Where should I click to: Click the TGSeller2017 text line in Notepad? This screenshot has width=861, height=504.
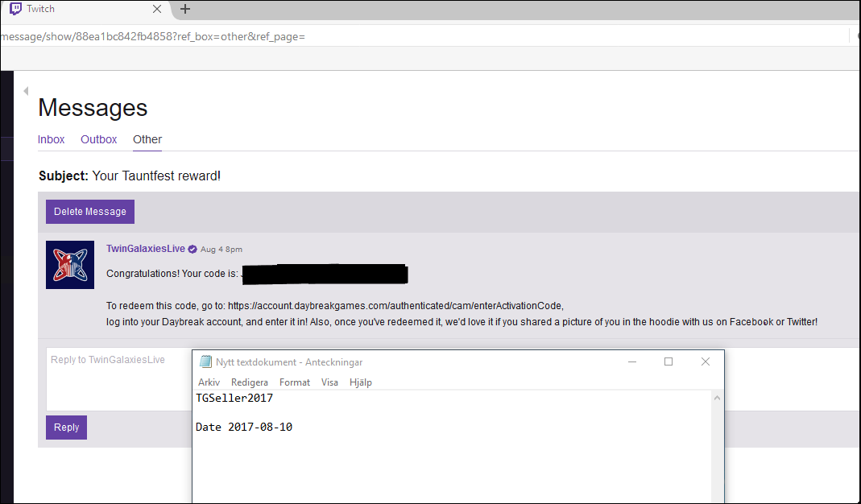tap(234, 398)
